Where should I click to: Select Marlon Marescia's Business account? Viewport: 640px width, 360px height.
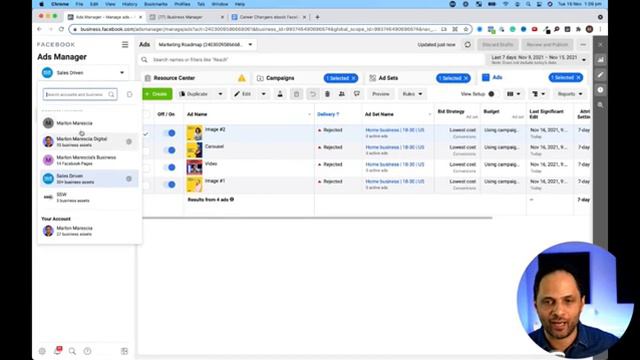click(89, 160)
